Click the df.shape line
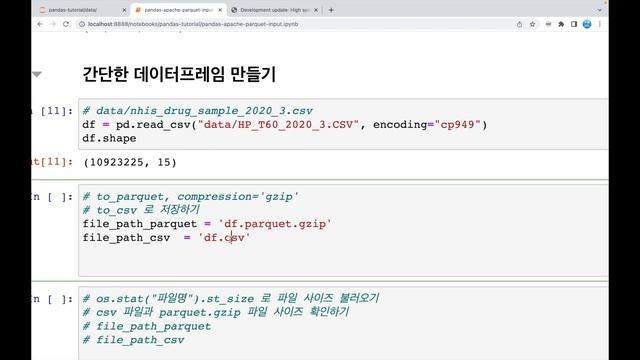640x360 pixels. pos(109,138)
